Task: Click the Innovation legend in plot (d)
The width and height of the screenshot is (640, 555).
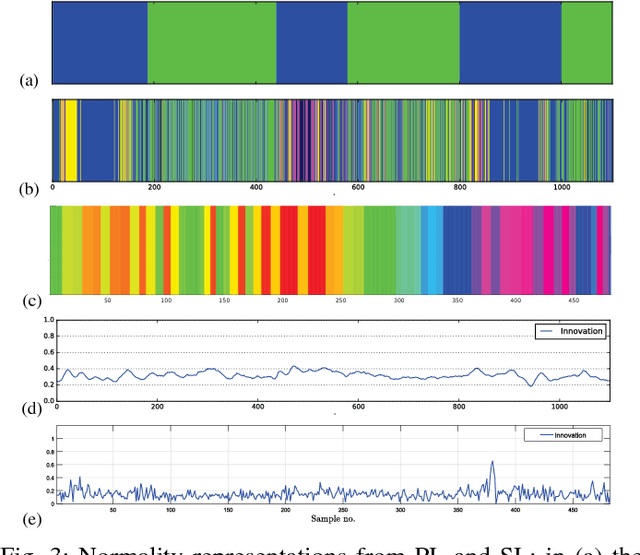Action: 570,331
